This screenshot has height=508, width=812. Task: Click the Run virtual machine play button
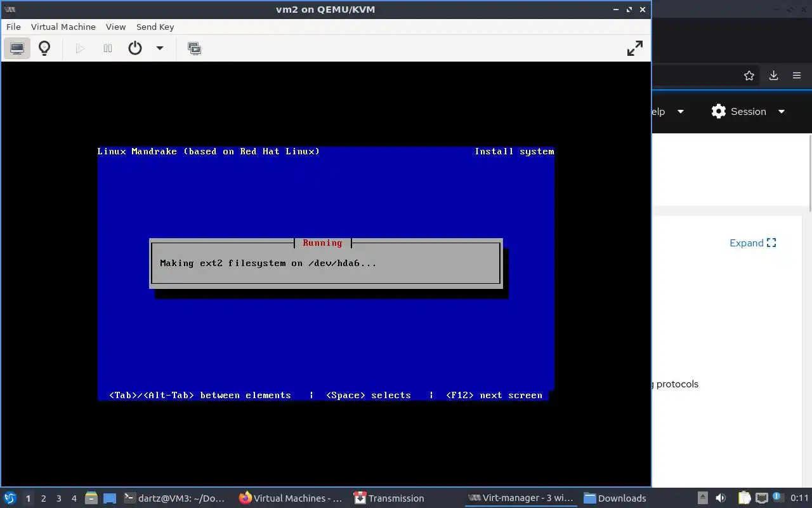[80, 48]
